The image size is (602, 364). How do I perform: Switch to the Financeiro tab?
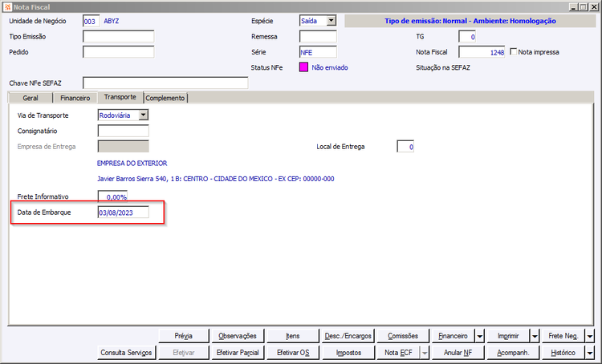pyautogui.click(x=75, y=98)
